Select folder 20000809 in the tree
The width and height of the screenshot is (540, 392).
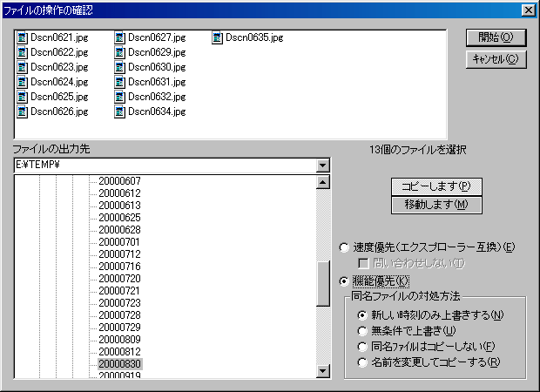[119, 340]
